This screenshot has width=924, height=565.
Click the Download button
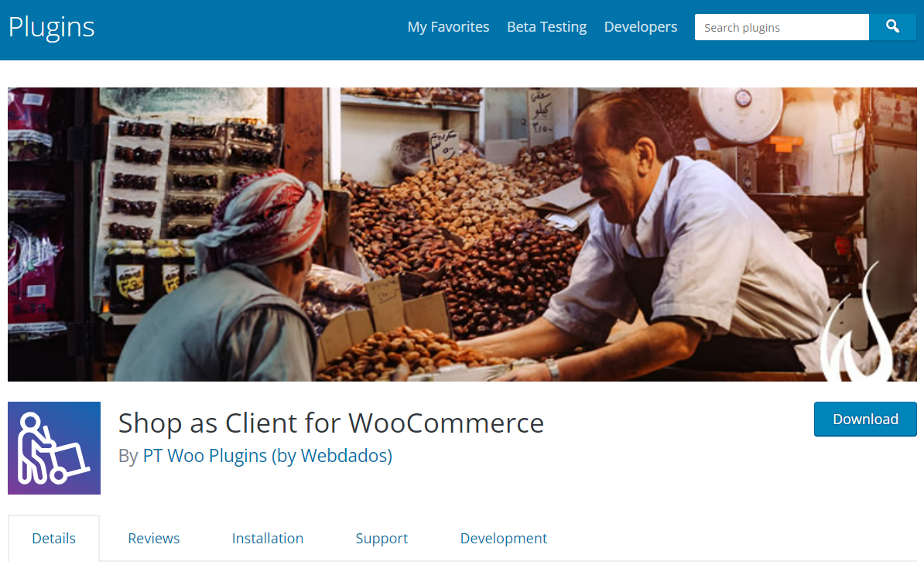(x=865, y=419)
